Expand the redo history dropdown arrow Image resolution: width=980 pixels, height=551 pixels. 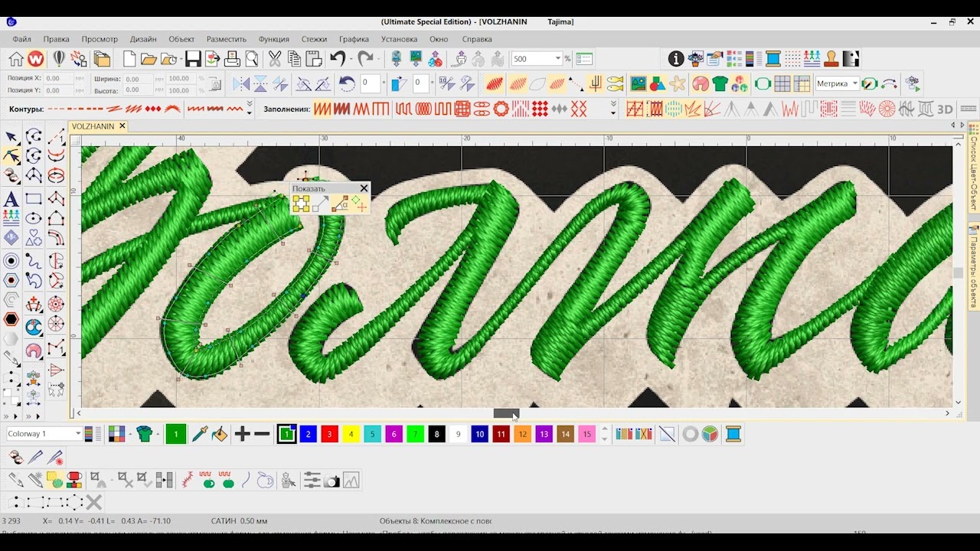coord(378,59)
